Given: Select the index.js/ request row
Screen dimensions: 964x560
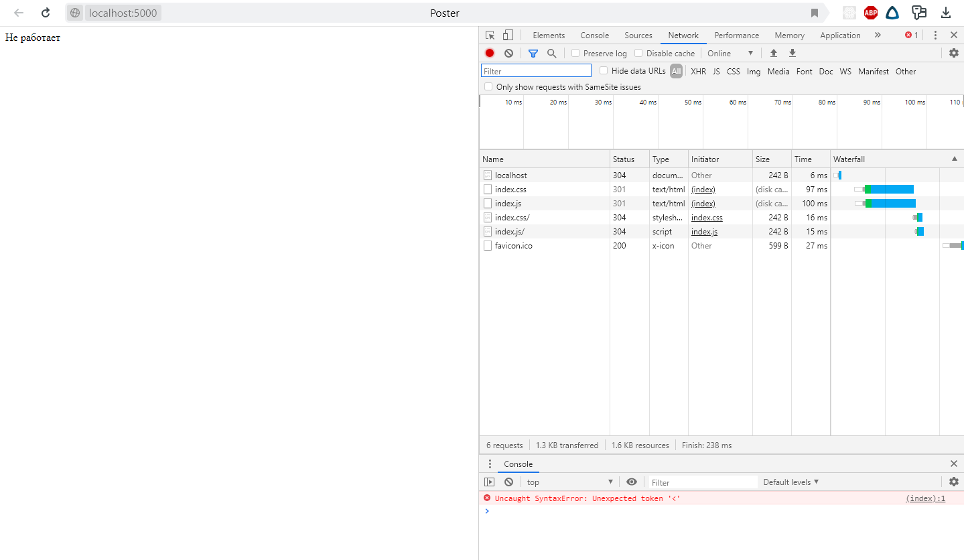Looking at the screenshot, I should 721,231.
